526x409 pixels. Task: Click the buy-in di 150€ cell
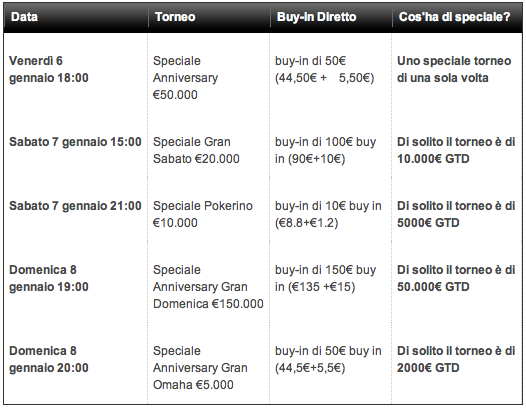(325, 278)
